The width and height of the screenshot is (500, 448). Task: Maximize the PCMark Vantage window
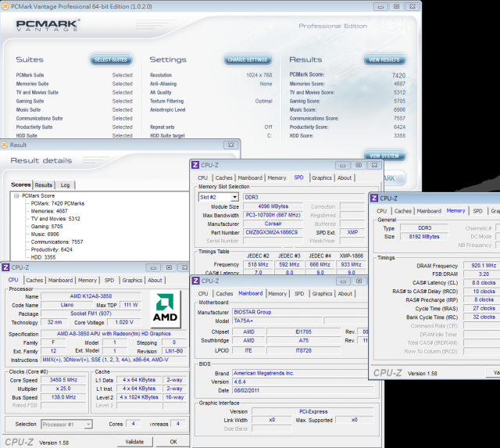(396, 6)
